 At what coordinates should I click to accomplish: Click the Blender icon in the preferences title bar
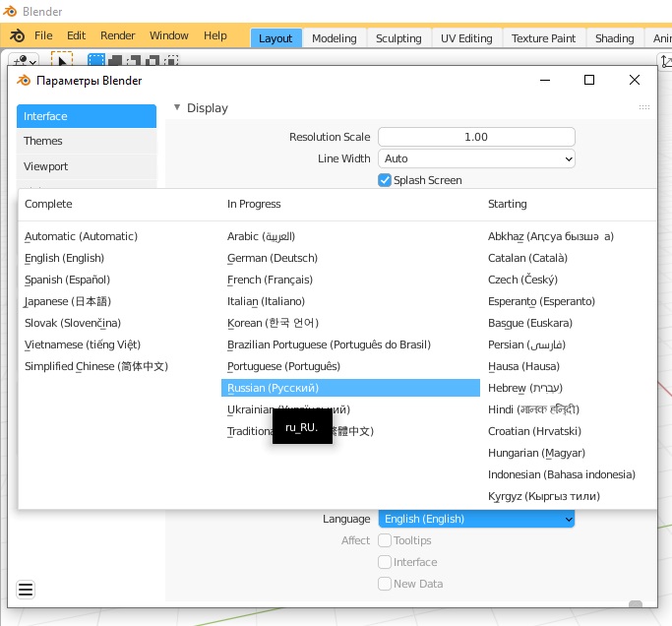(24, 80)
